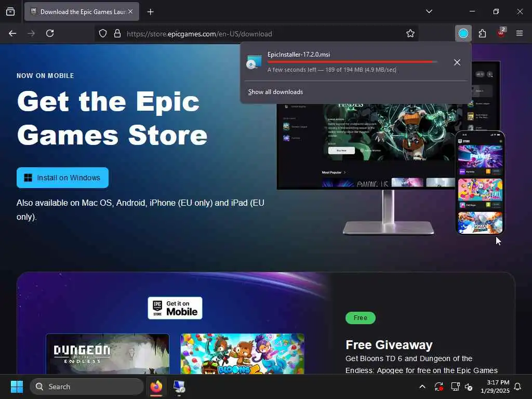The image size is (532, 399).
Task: Click the phone mockup store image
Action: [x=480, y=183]
